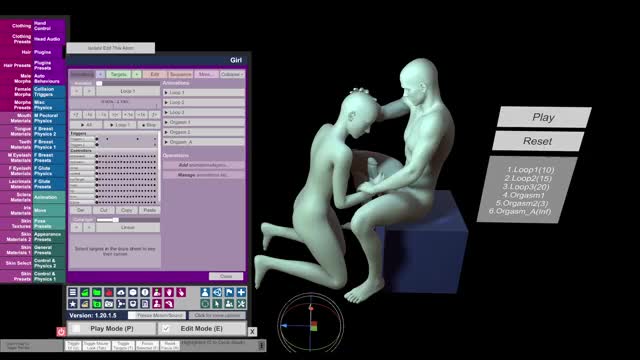Click the green open scene icon

84,292
